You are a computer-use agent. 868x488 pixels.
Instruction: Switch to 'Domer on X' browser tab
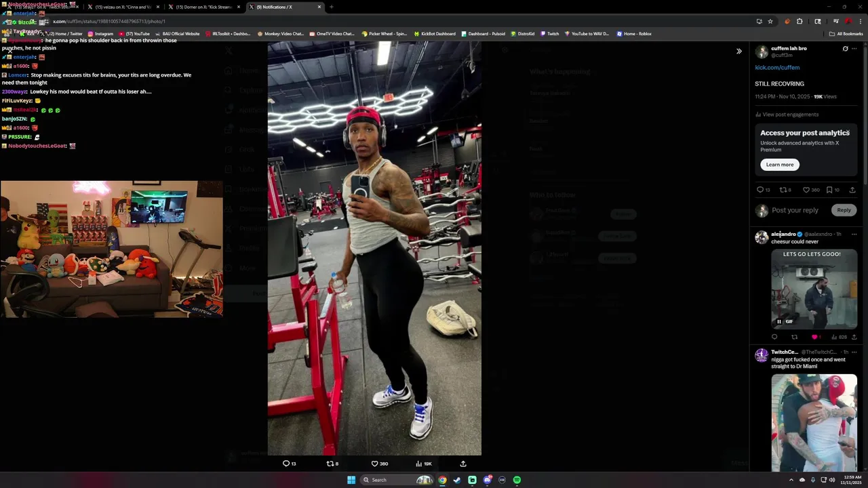point(203,7)
